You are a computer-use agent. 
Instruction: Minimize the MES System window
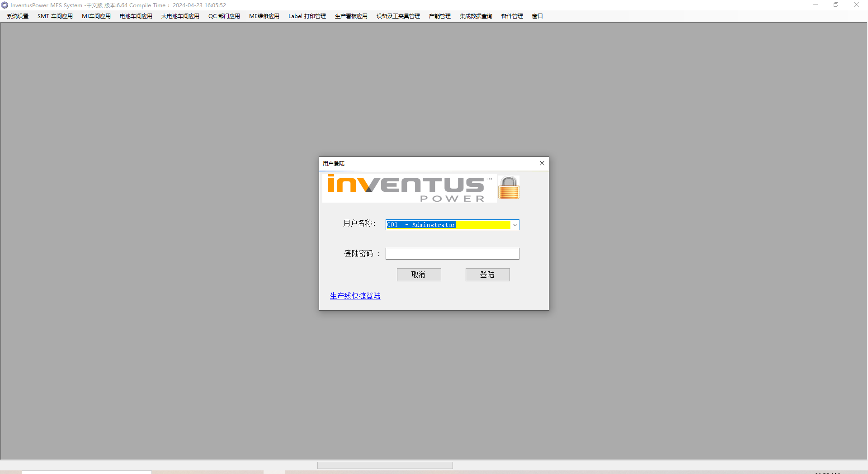click(x=816, y=5)
